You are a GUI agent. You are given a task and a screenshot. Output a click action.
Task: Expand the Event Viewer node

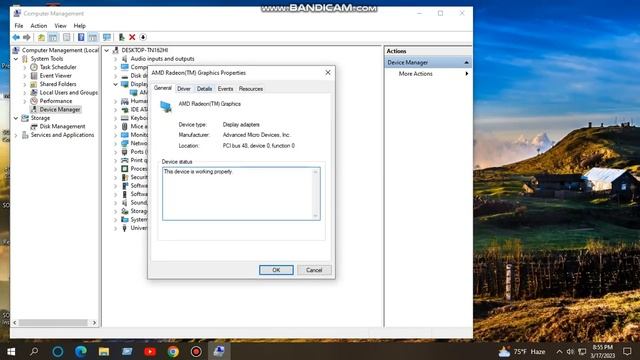click(25, 76)
